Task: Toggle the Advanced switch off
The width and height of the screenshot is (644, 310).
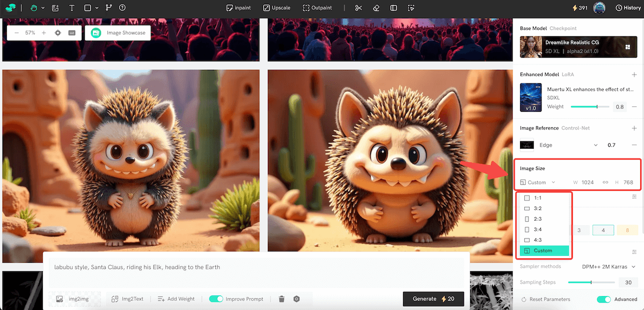Action: click(x=604, y=299)
